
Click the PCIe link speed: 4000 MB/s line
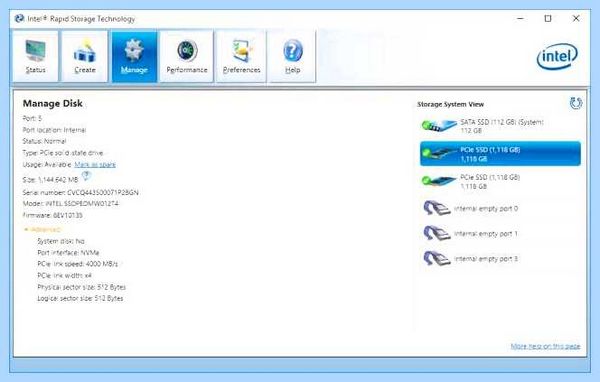pyautogui.click(x=78, y=264)
